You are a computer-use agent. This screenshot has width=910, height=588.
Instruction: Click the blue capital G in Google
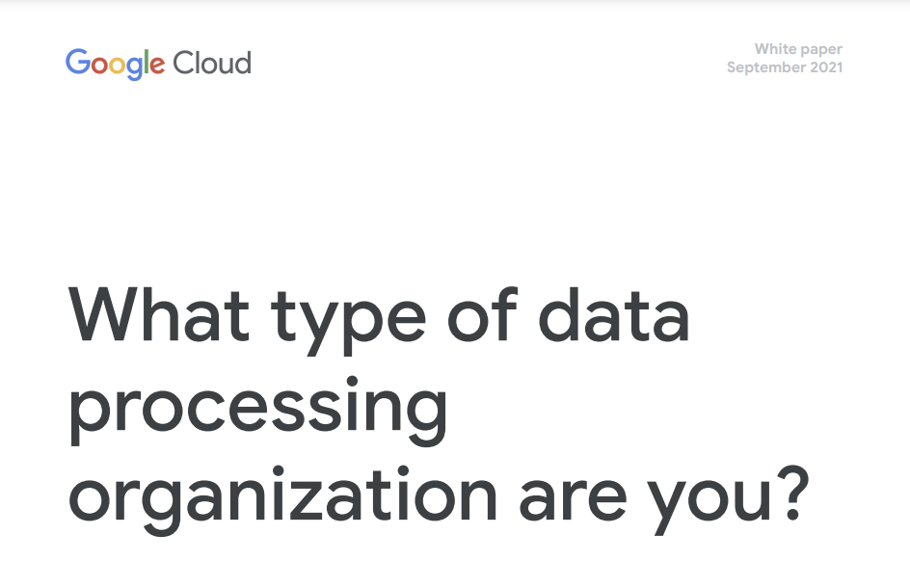pos(76,64)
